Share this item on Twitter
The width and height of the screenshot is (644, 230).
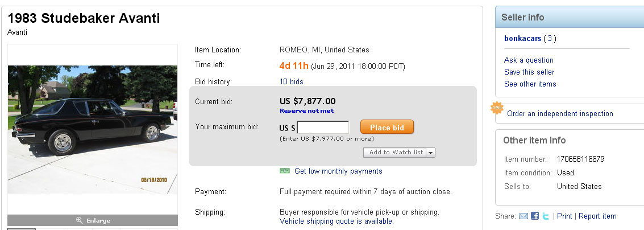tap(546, 216)
